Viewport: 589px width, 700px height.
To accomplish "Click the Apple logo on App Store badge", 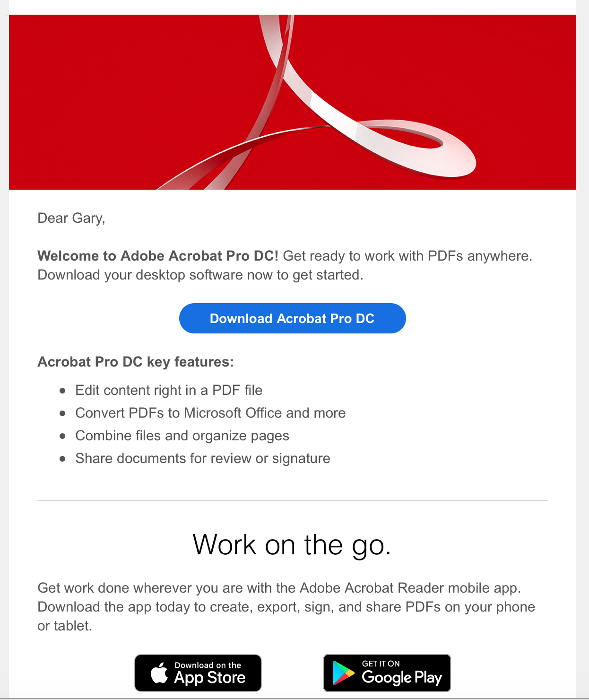I will [x=159, y=673].
